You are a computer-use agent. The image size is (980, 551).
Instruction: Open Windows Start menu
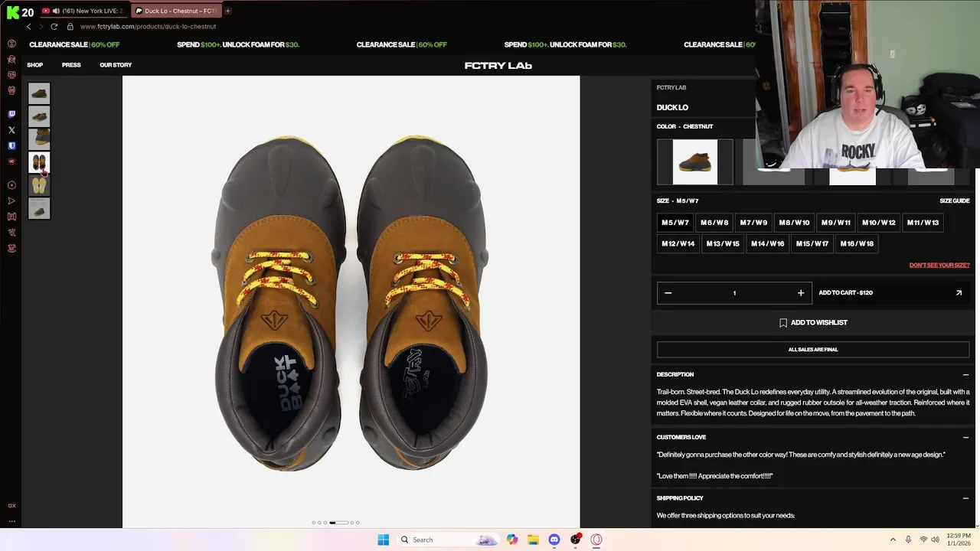pyautogui.click(x=384, y=540)
